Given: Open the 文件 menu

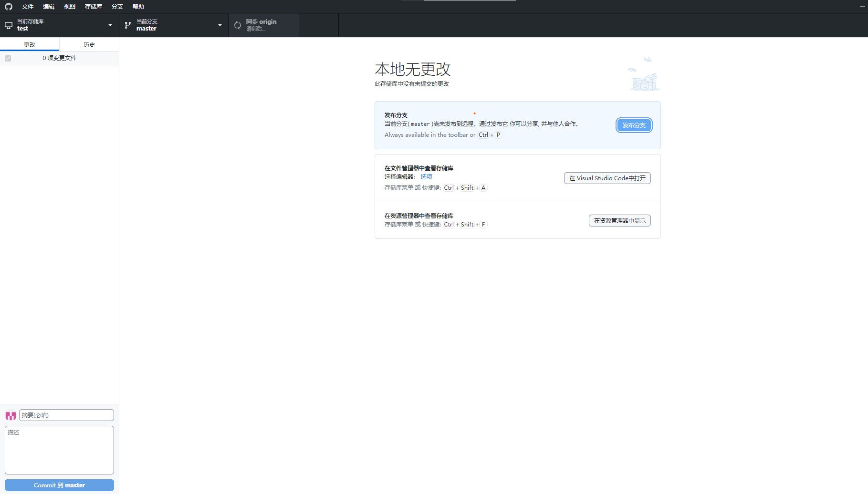Looking at the screenshot, I should point(27,6).
